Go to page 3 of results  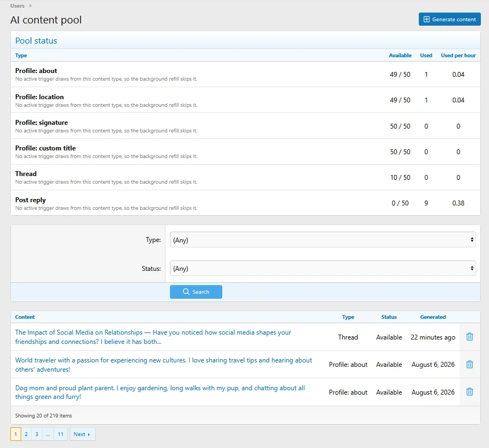pyautogui.click(x=37, y=434)
